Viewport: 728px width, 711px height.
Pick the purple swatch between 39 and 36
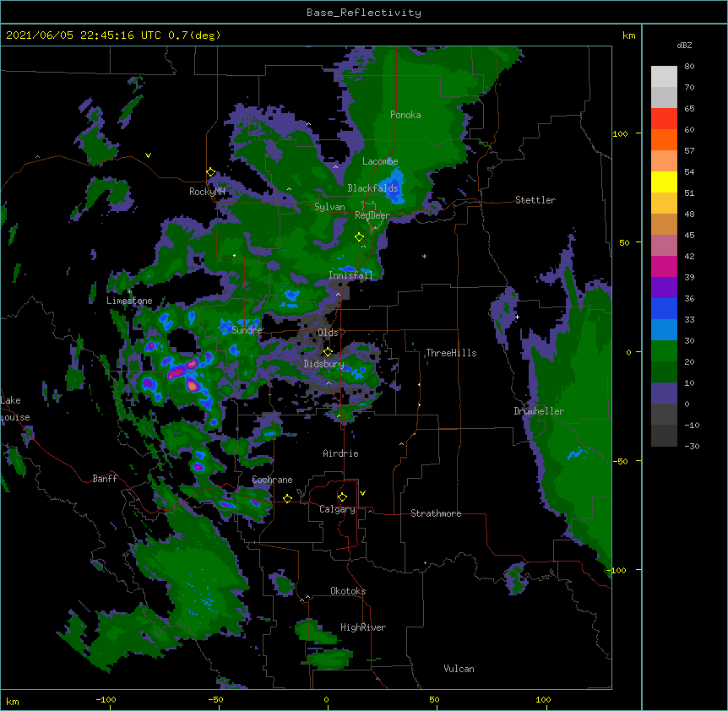(x=664, y=287)
